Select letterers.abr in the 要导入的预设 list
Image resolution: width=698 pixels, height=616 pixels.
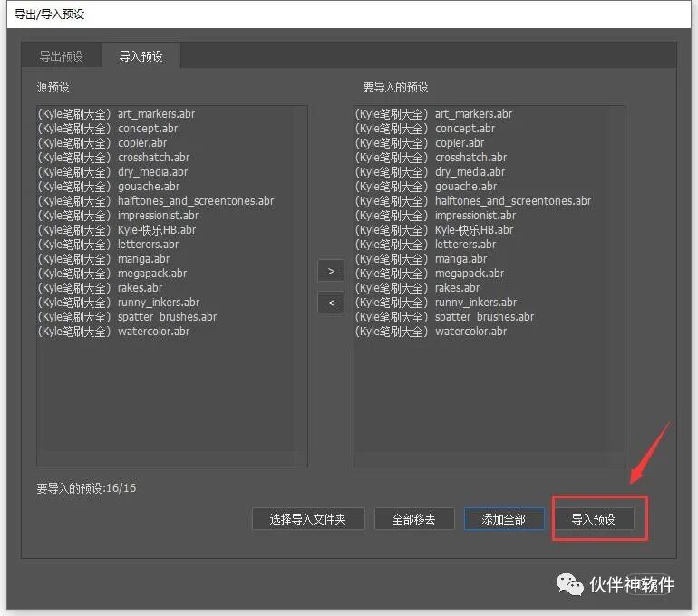coord(425,245)
